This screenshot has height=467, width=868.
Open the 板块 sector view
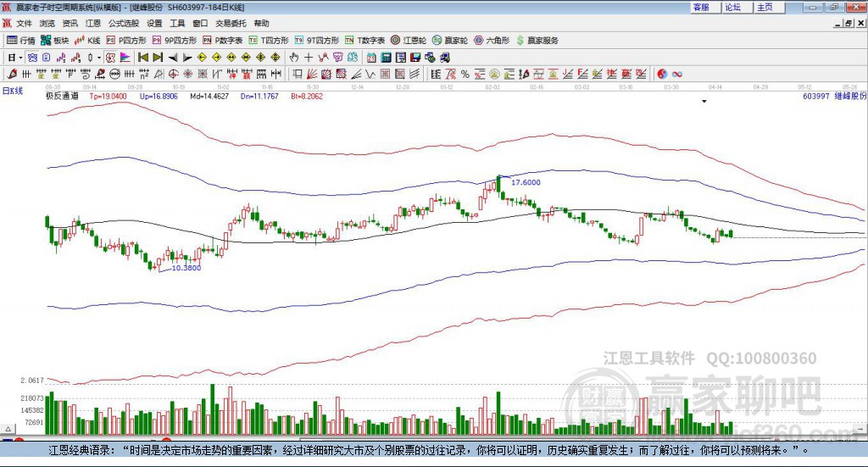click(55, 41)
